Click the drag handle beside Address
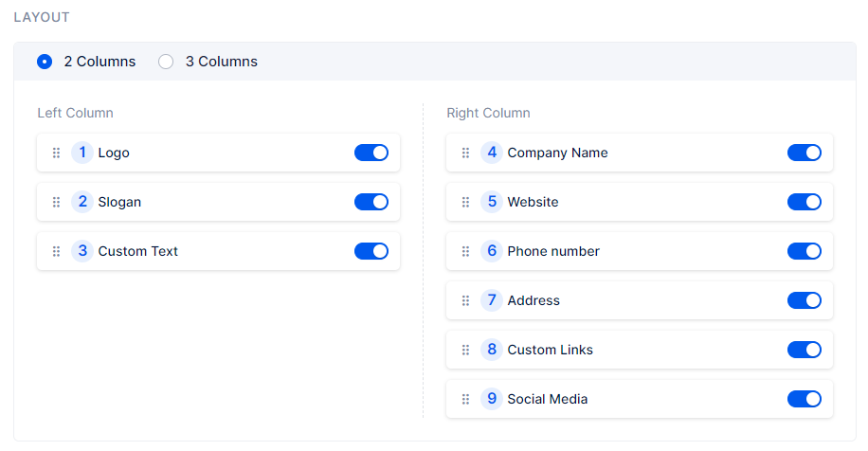The image size is (868, 451). [x=465, y=300]
